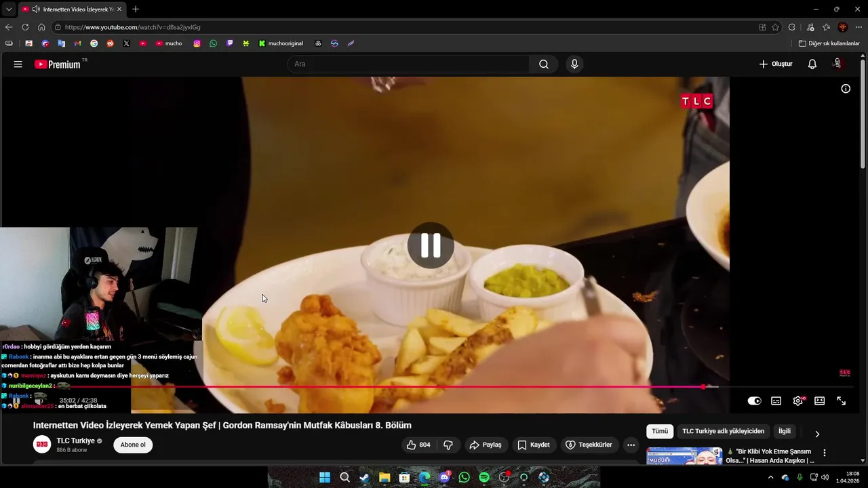Viewport: 868px width, 488px height.
Task: Open Steam from taskbar
Action: (x=365, y=477)
